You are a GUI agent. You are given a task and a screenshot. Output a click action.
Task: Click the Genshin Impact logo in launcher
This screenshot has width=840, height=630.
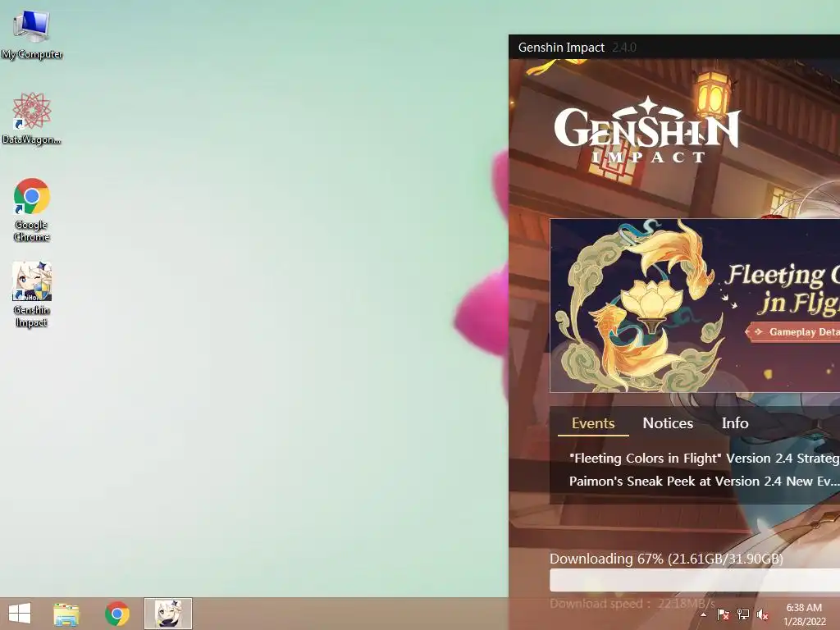[647, 129]
